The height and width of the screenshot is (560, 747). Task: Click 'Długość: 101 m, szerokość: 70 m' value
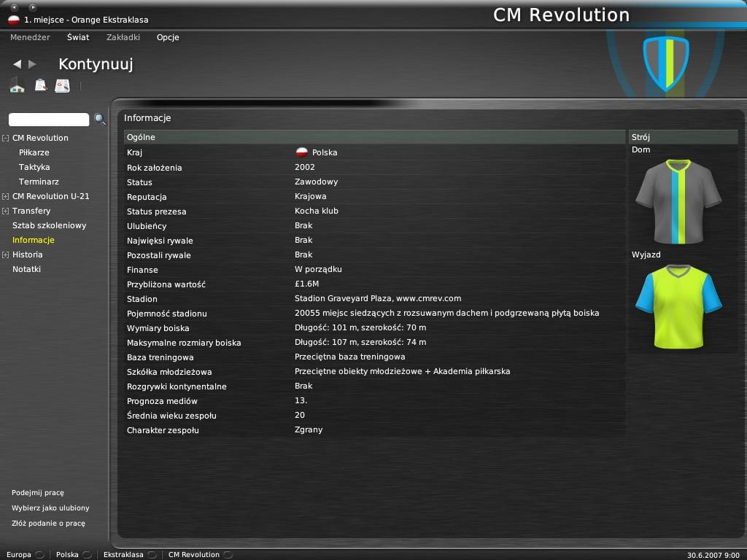pyautogui.click(x=360, y=327)
